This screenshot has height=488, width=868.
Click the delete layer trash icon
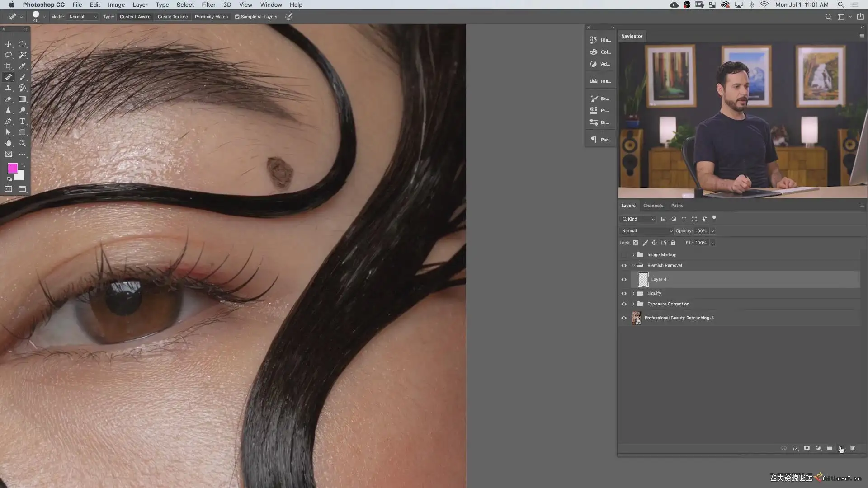click(x=853, y=448)
